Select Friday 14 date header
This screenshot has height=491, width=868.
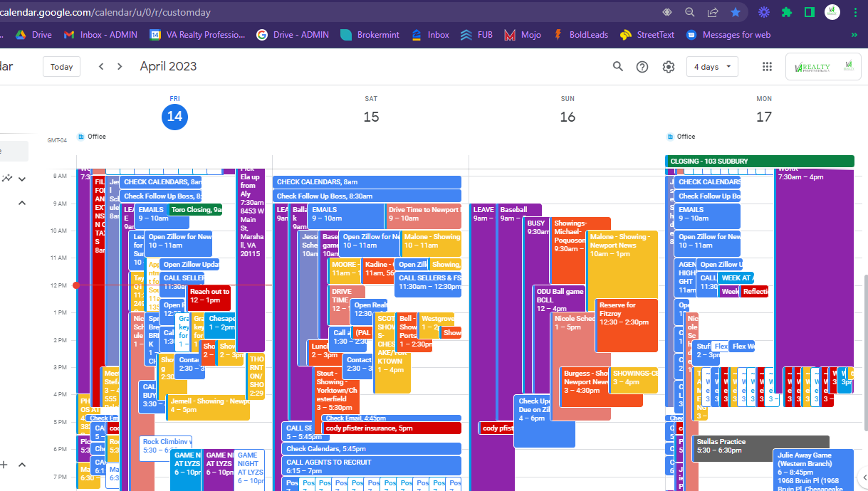[174, 116]
